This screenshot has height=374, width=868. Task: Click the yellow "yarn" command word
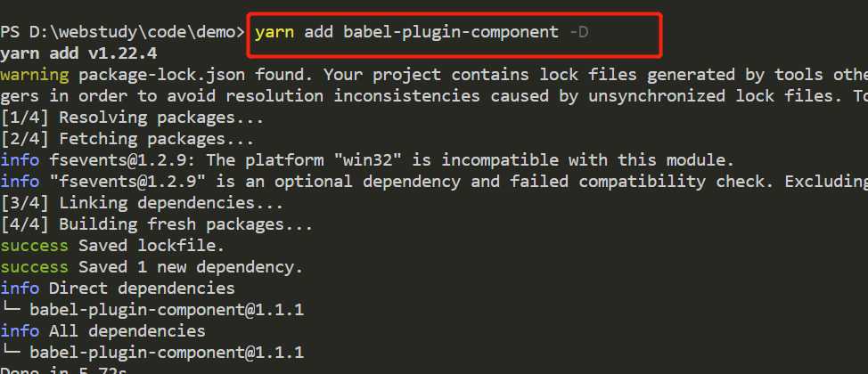click(x=274, y=32)
